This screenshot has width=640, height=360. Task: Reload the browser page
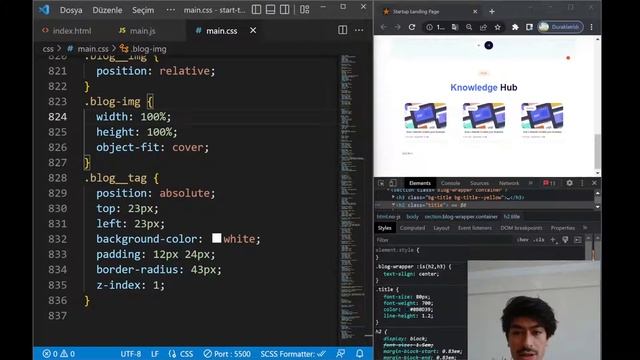coord(412,27)
